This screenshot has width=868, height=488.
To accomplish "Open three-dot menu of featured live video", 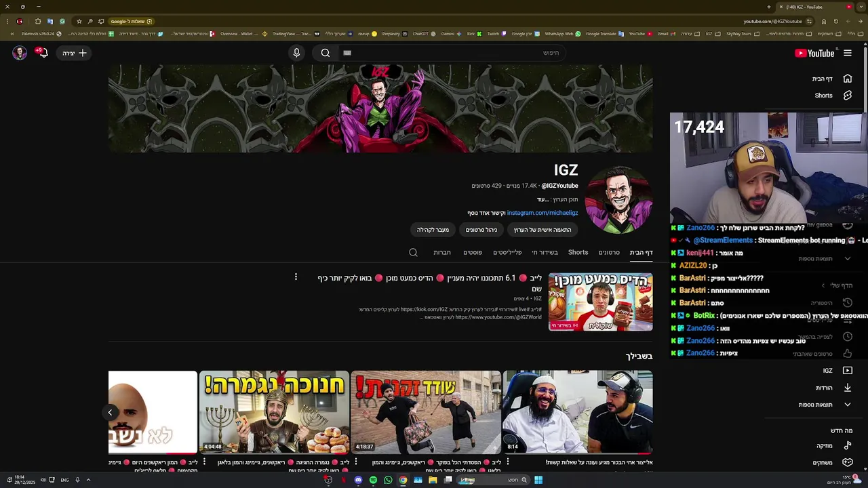I will click(296, 277).
